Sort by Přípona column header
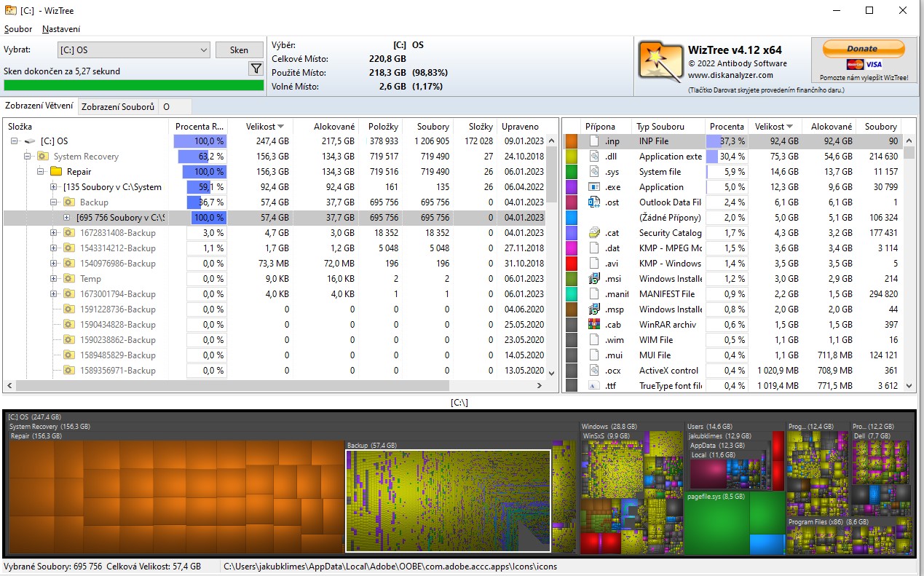The width and height of the screenshot is (924, 576). coord(607,126)
